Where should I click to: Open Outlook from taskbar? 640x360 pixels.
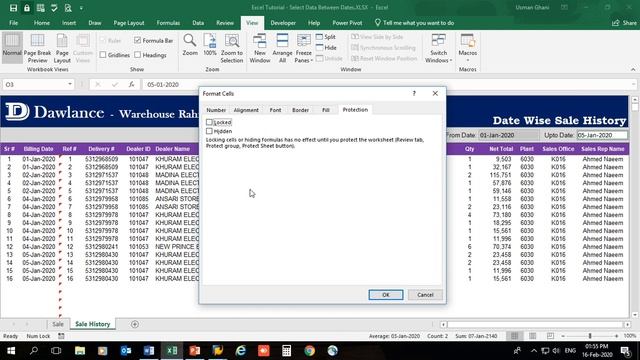coord(126,351)
